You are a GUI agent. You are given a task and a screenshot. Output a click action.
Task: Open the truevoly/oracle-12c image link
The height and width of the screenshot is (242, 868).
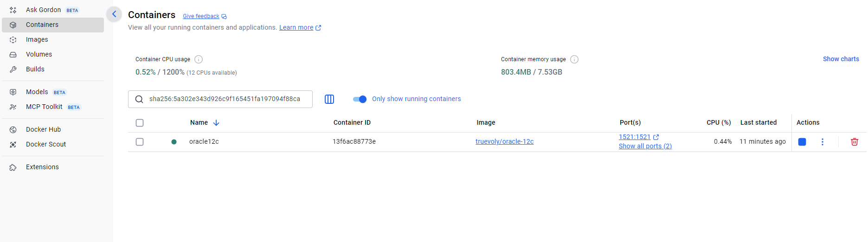click(505, 141)
